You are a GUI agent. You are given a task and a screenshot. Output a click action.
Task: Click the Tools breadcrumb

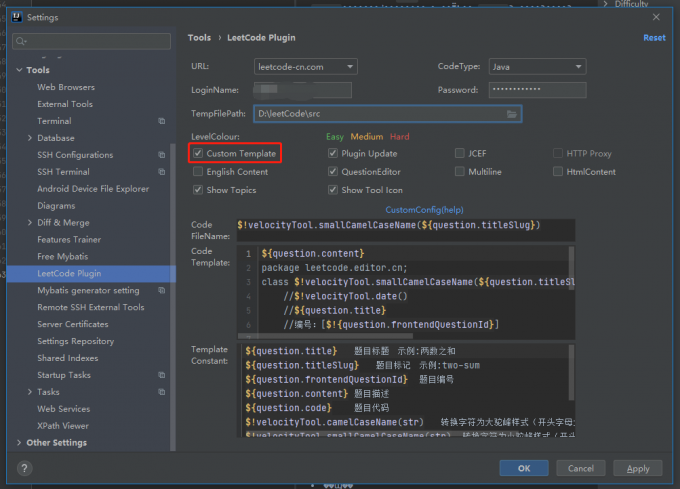[199, 38]
